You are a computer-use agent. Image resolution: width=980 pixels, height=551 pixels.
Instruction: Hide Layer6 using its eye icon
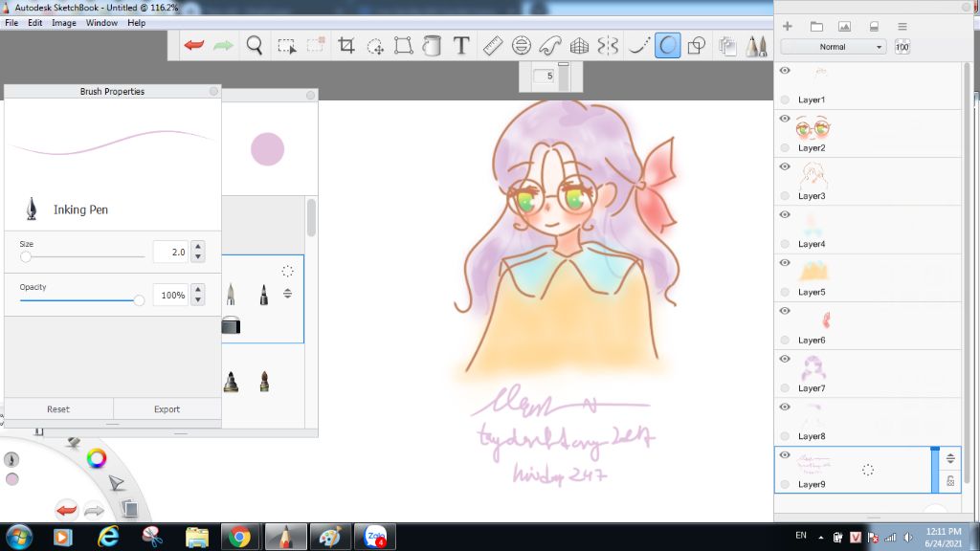785,311
